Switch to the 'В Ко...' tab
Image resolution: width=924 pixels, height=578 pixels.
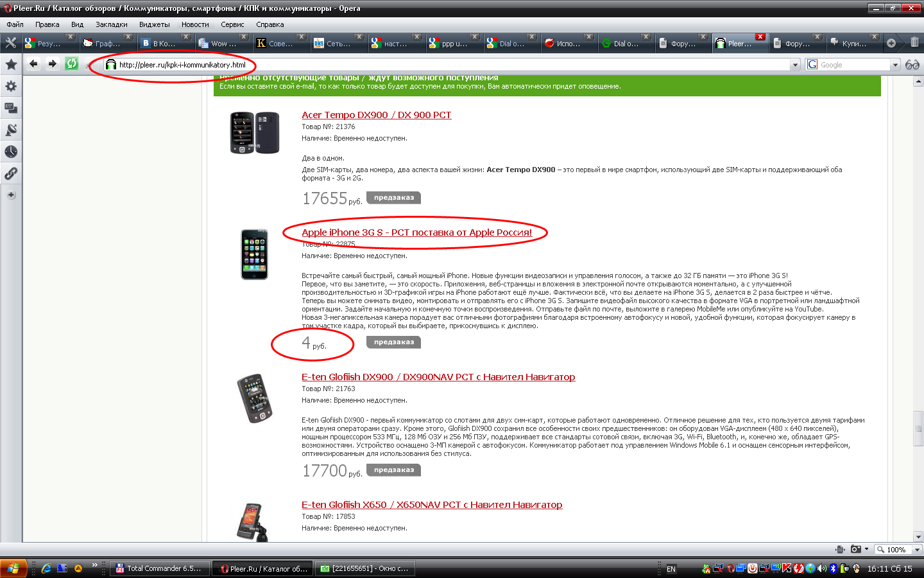pyautogui.click(x=165, y=43)
